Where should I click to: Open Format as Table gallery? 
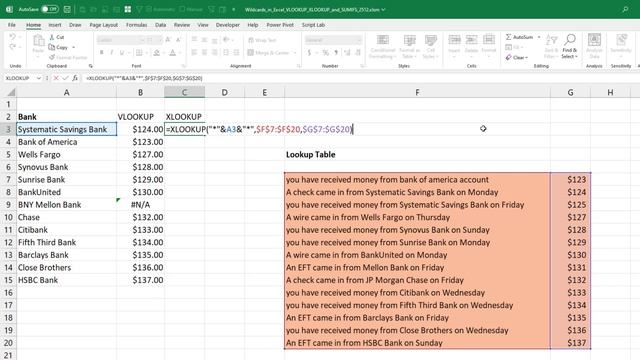409,47
